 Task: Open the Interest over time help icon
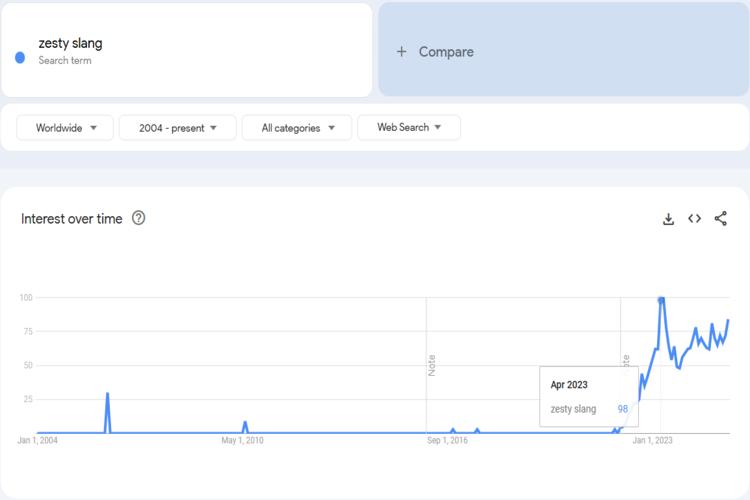coord(139,218)
